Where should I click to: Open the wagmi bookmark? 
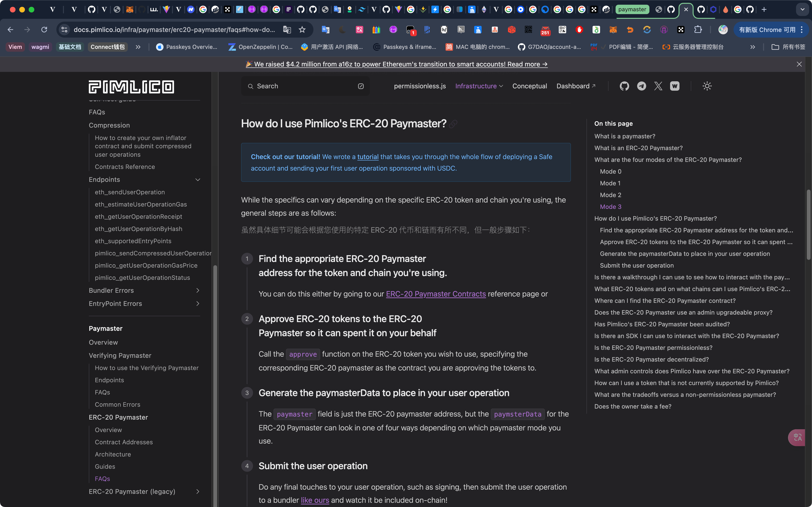(40, 47)
